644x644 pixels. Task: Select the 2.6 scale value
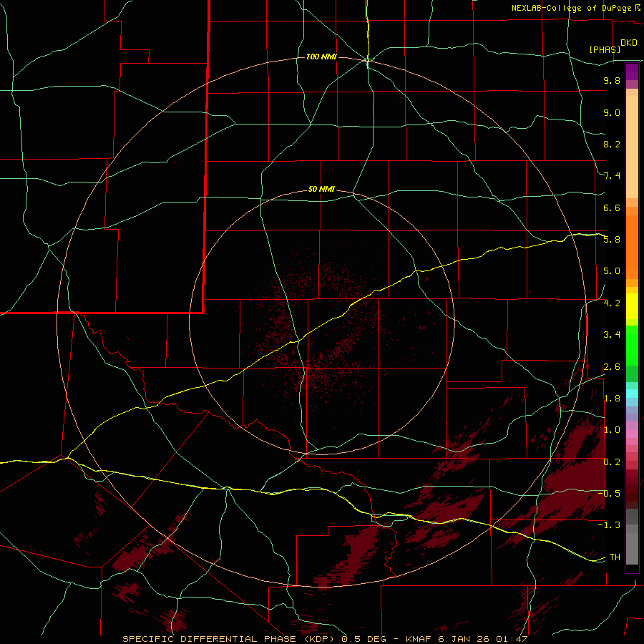(x=612, y=367)
